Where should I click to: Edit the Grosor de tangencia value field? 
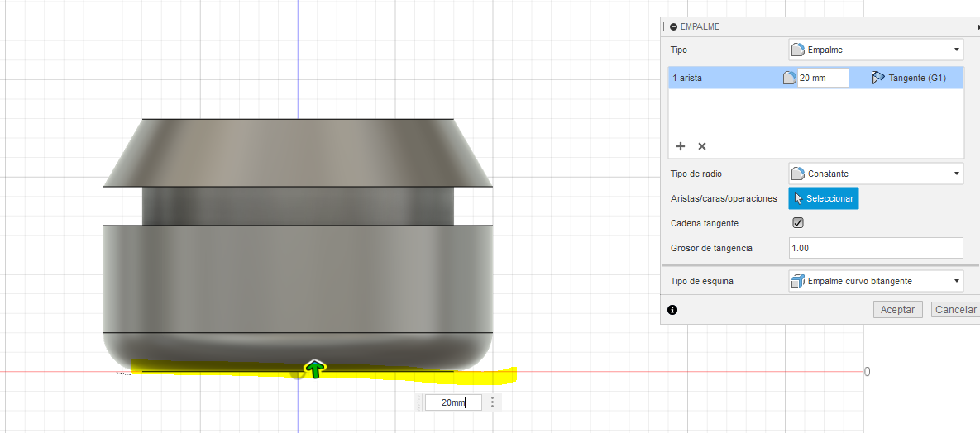pos(876,248)
